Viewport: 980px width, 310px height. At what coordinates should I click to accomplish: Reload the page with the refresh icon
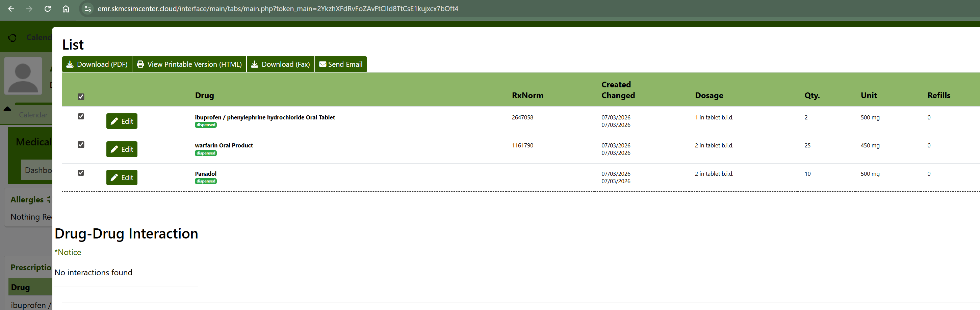48,9
